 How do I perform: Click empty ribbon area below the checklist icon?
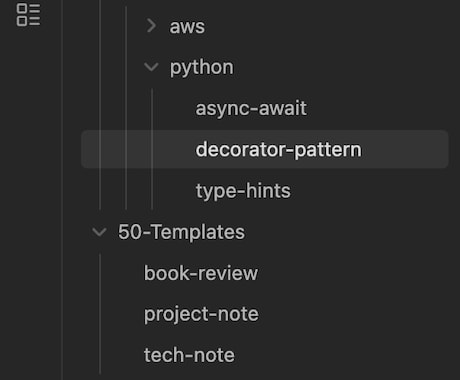(x=28, y=200)
